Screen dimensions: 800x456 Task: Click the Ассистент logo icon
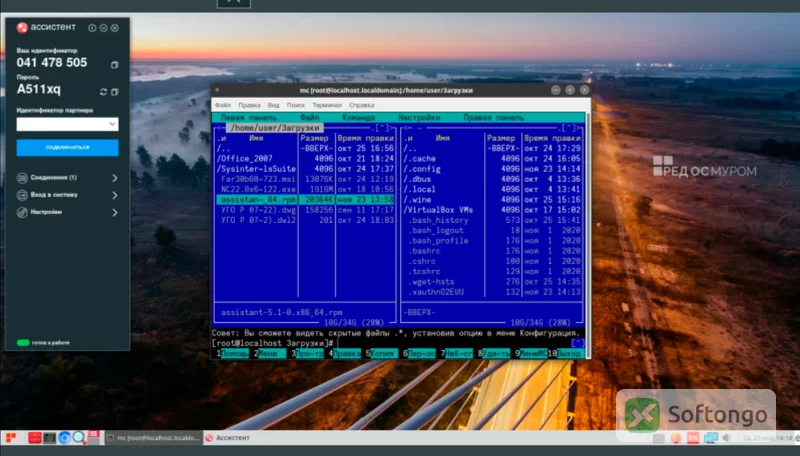point(22,28)
